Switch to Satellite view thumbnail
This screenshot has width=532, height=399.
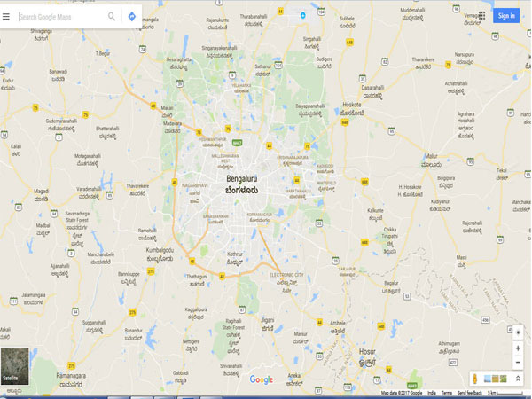point(14,365)
